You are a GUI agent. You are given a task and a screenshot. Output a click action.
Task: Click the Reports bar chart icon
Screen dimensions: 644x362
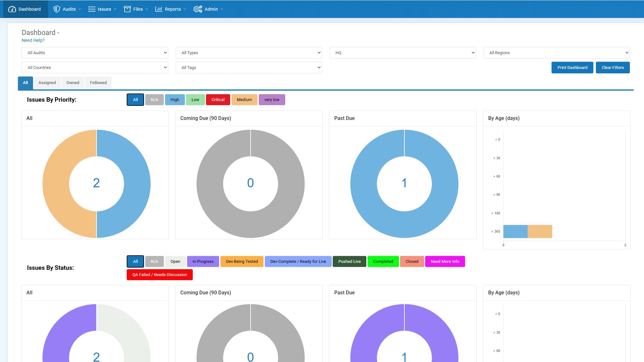159,9
